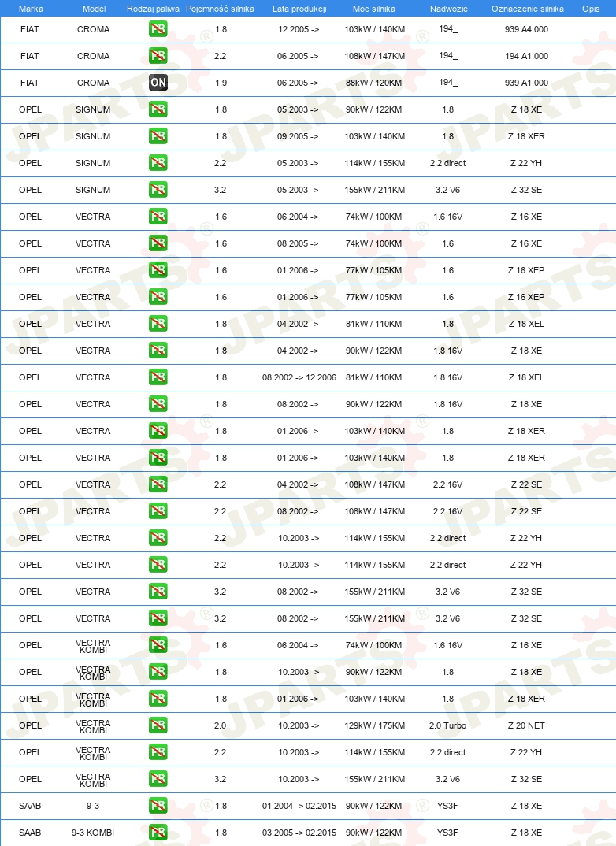Click the 9-3 KOMBI model cell
The width and height of the screenshot is (616, 846).
point(93,833)
